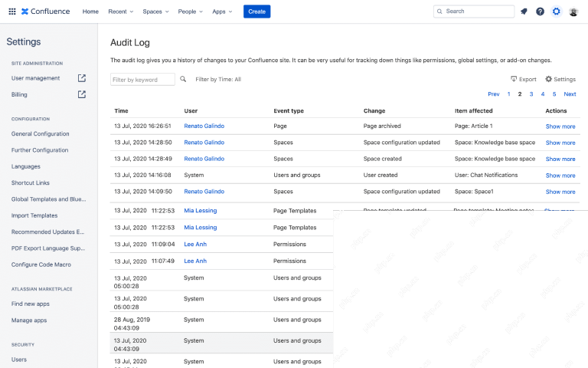Click the Event type column header
The height and width of the screenshot is (368, 588).
click(289, 110)
